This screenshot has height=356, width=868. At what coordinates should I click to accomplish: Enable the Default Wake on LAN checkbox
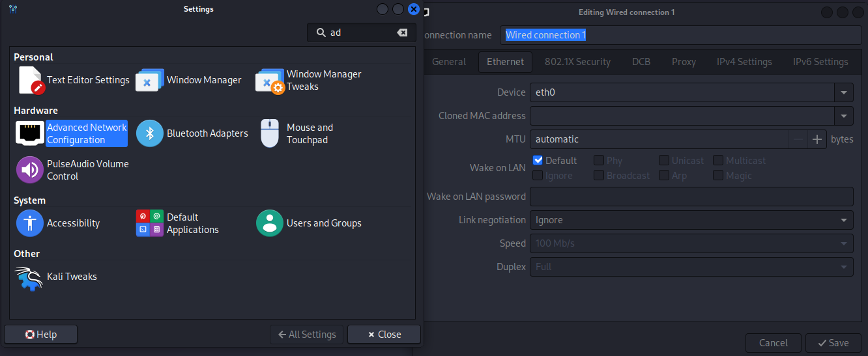click(538, 160)
